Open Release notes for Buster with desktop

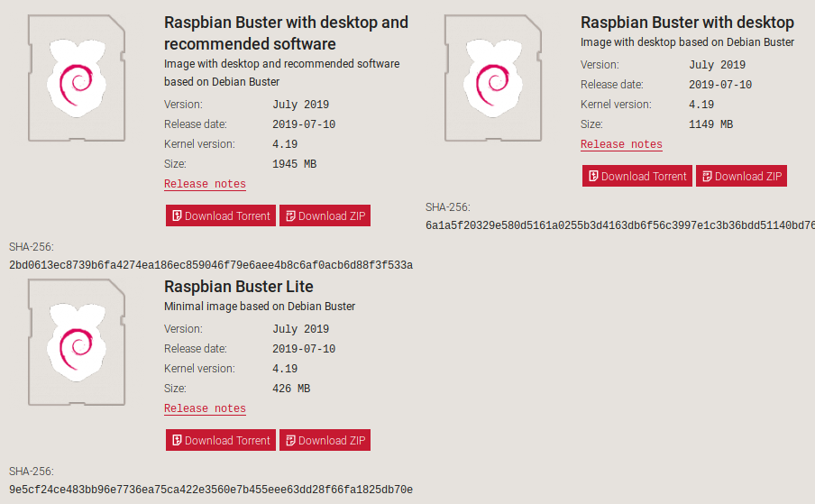(621, 144)
